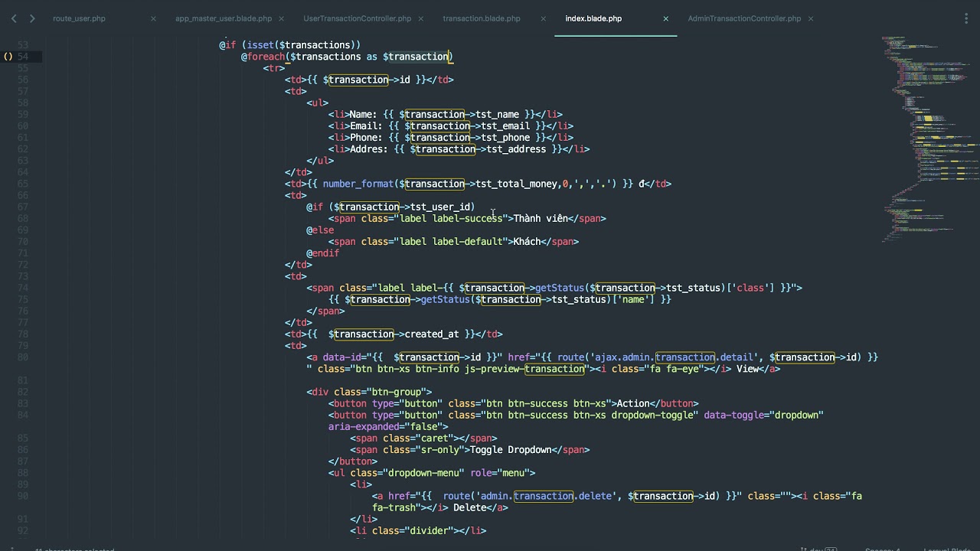
Task: Click the 'divider' class on line 92
Action: pyautogui.click(x=429, y=530)
